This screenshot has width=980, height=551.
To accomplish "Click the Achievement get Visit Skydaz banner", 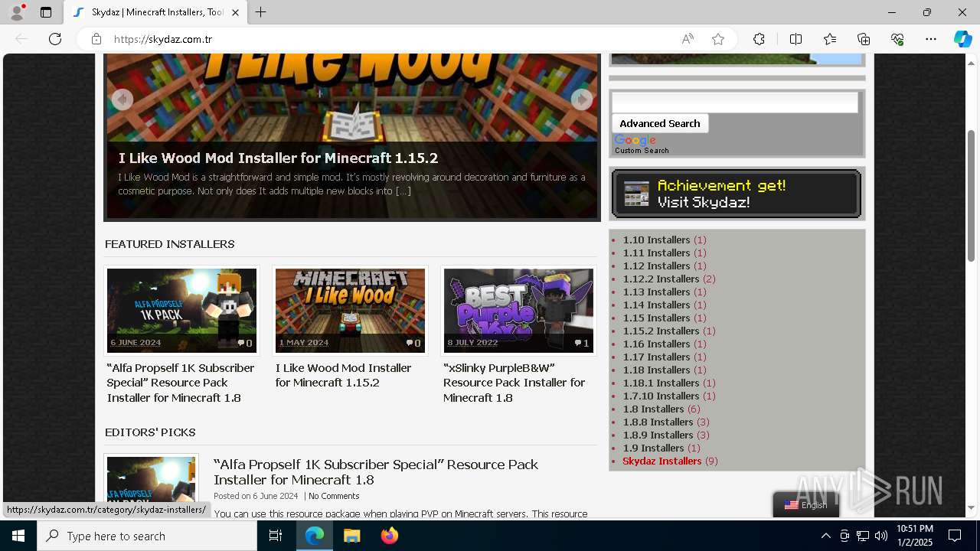I will point(737,194).
